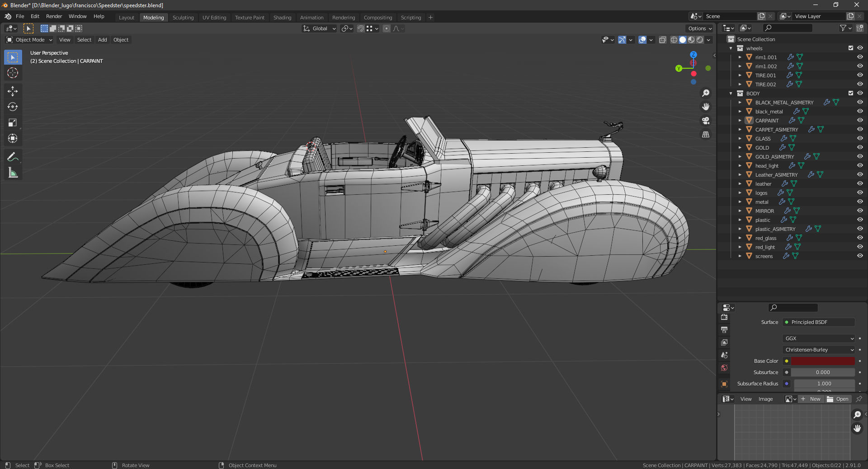Image resolution: width=868 pixels, height=469 pixels.
Task: Click the pan view hand icon in viewport
Action: tap(705, 107)
